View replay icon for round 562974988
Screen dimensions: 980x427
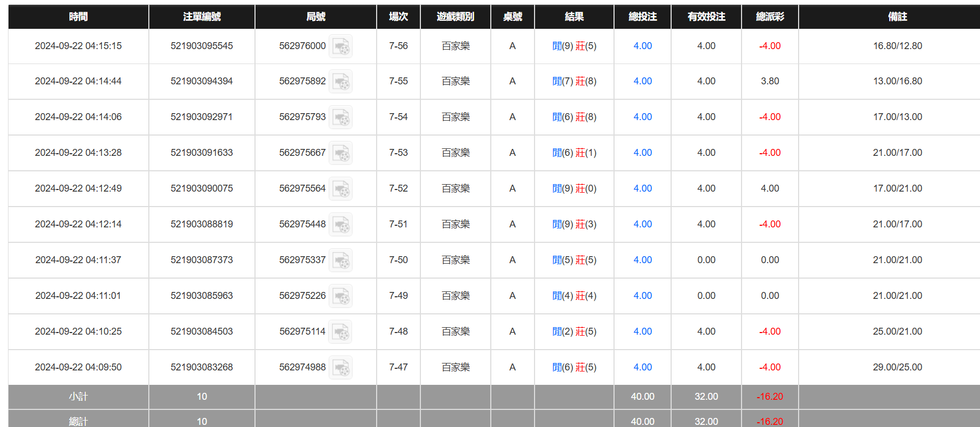pos(340,368)
